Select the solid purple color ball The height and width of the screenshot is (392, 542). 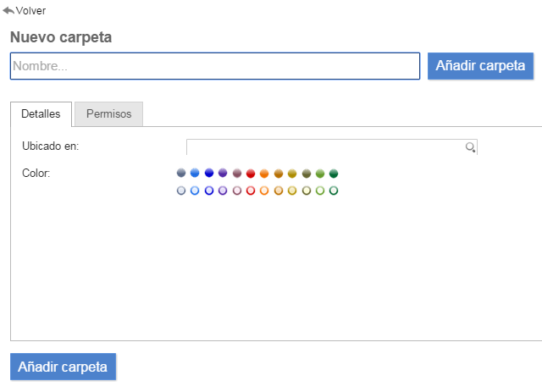tap(223, 174)
